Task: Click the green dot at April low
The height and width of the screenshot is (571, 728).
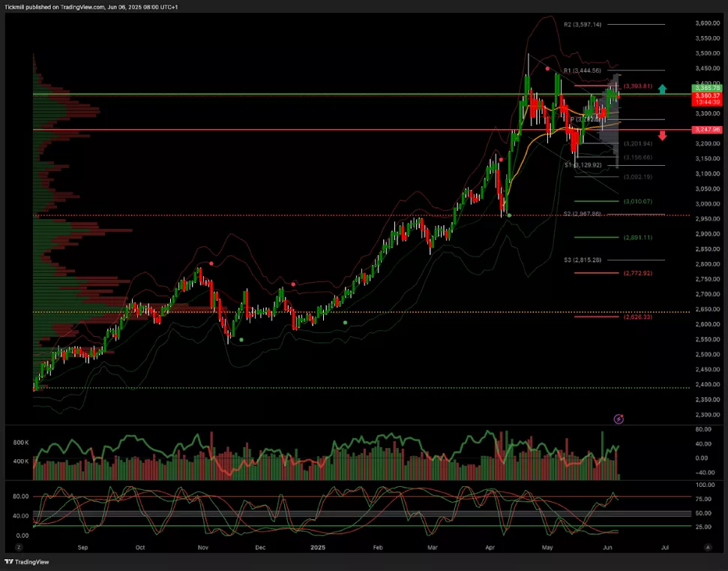Action: click(509, 215)
